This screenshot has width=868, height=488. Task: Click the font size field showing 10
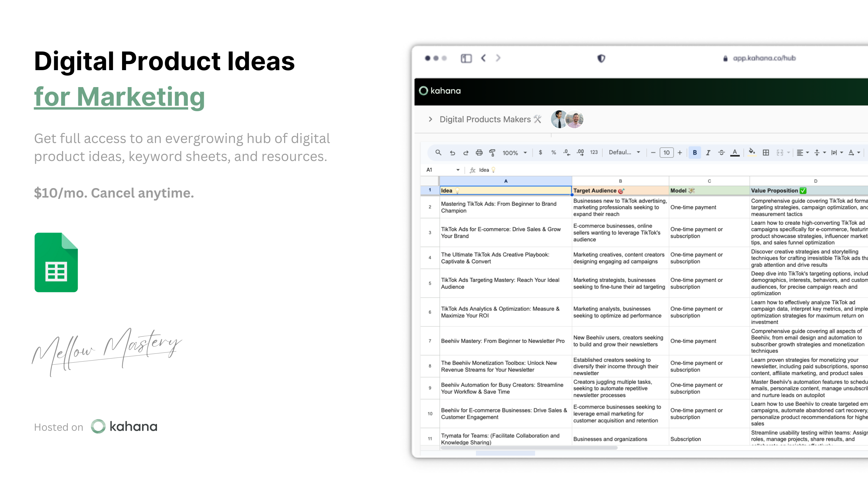click(x=667, y=152)
